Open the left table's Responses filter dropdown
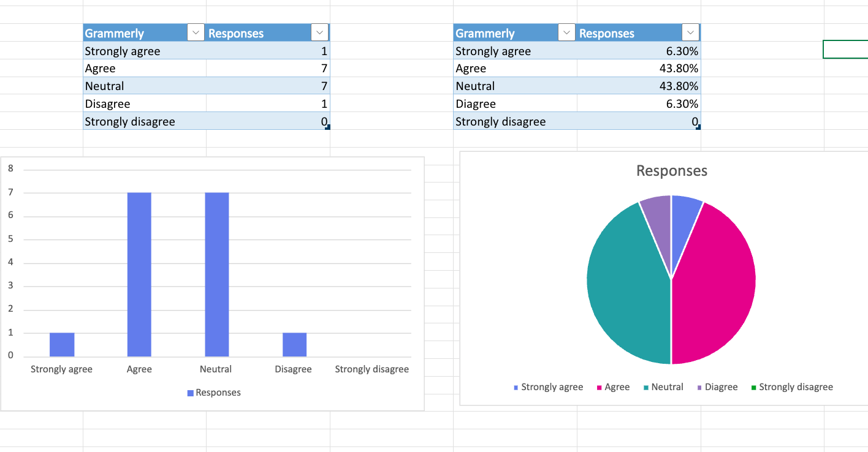This screenshot has width=868, height=452. tap(319, 33)
